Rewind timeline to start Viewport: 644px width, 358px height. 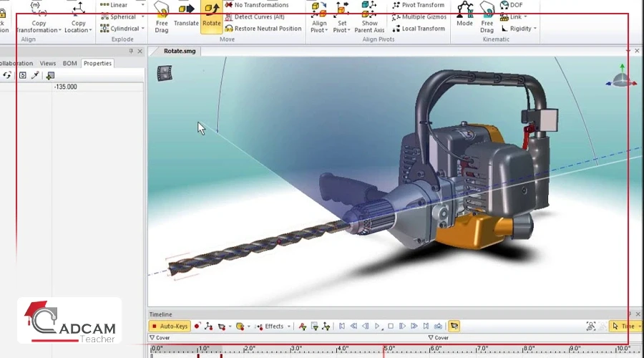342,326
